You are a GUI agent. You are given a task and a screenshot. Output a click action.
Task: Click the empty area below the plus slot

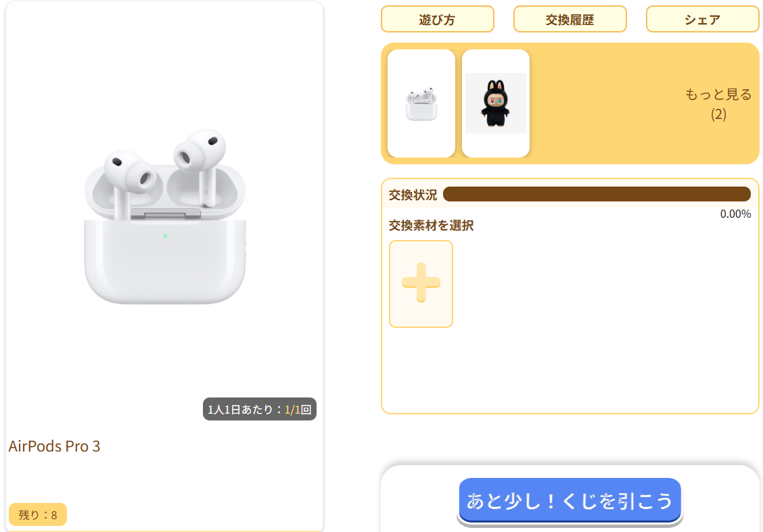point(570,370)
